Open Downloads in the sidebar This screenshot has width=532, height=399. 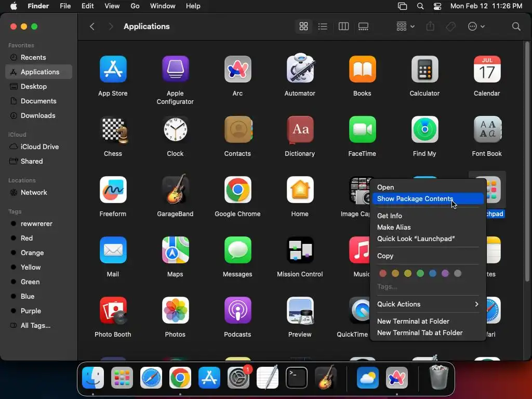coord(38,115)
